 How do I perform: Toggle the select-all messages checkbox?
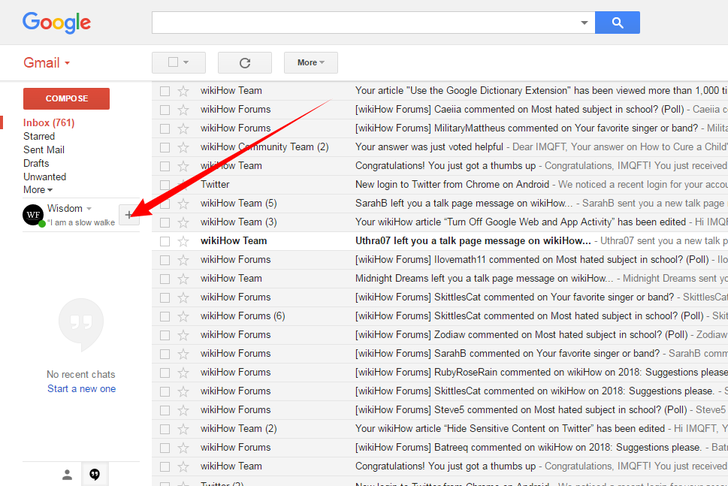[173, 62]
